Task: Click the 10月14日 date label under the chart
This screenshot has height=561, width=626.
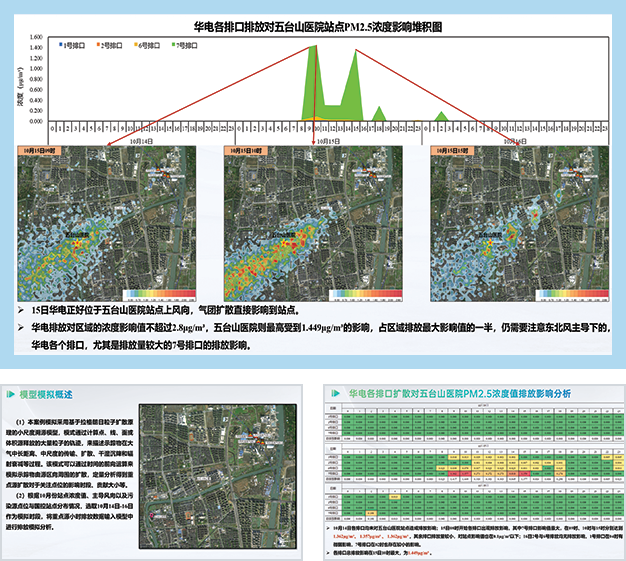Action: click(141, 141)
